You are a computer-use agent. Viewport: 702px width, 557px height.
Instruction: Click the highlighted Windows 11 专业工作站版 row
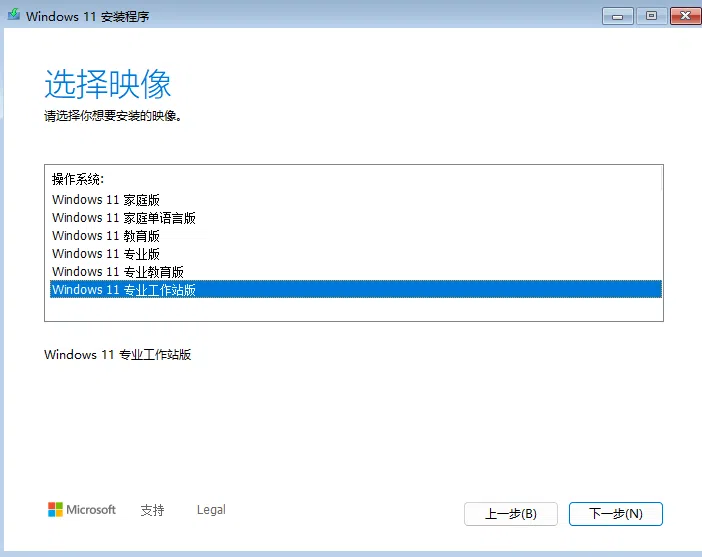pos(355,289)
